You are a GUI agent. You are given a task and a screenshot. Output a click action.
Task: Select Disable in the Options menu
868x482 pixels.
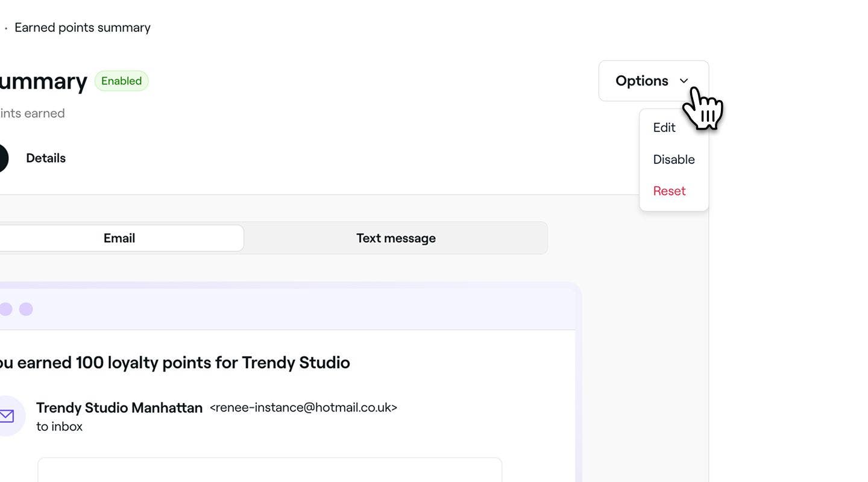tap(674, 160)
